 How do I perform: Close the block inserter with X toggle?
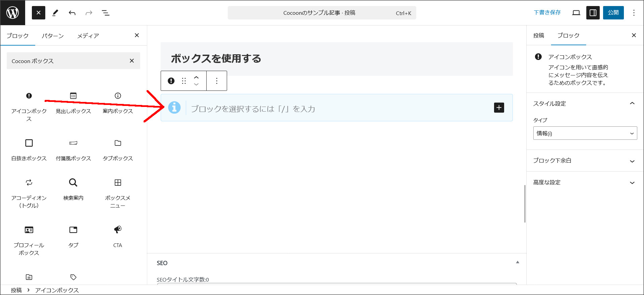coord(39,13)
